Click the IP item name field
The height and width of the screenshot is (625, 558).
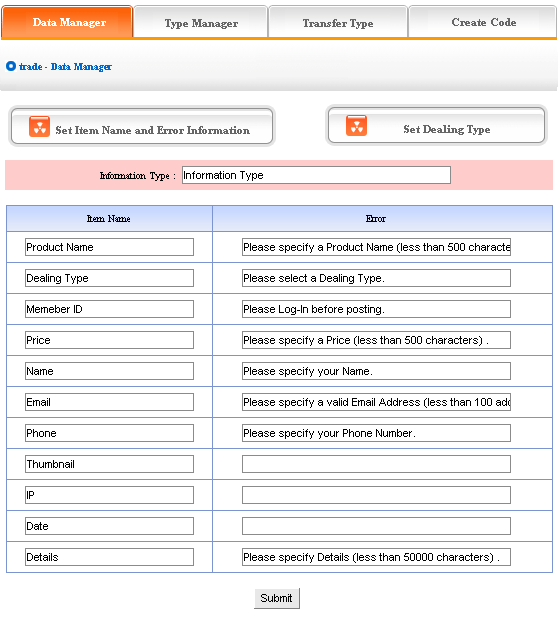click(x=109, y=495)
